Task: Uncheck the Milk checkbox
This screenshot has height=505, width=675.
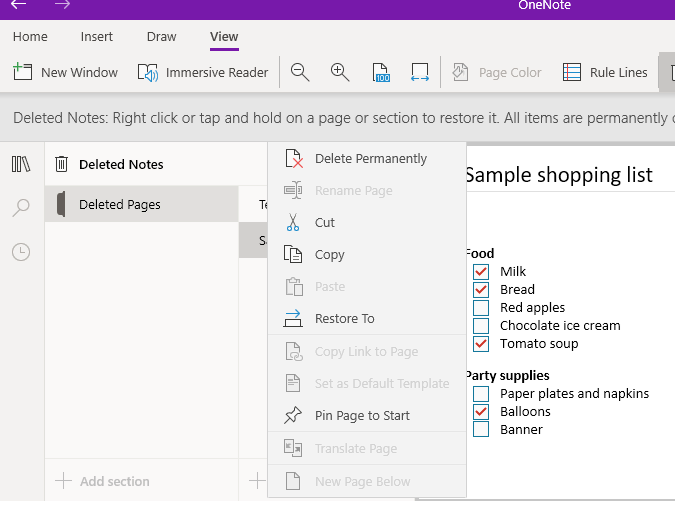Action: point(481,272)
